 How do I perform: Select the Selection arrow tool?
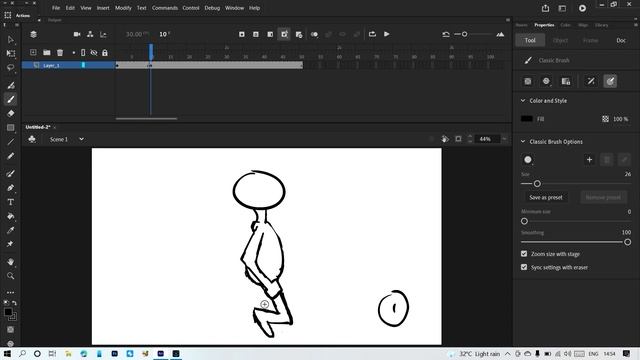[x=11, y=40]
